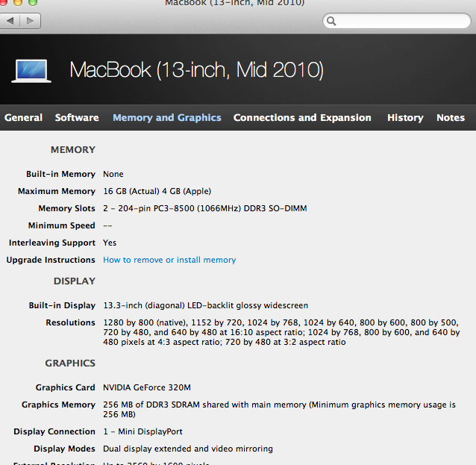Click the 'Graphics Memory' label
Image resolution: width=476 pixels, height=465 pixels.
(x=58, y=405)
